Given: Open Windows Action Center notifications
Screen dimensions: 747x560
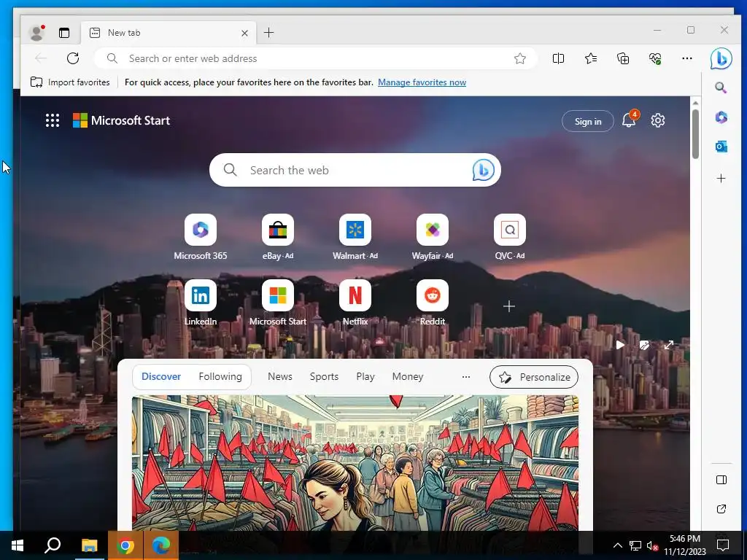Looking at the screenshot, I should click(x=723, y=545).
